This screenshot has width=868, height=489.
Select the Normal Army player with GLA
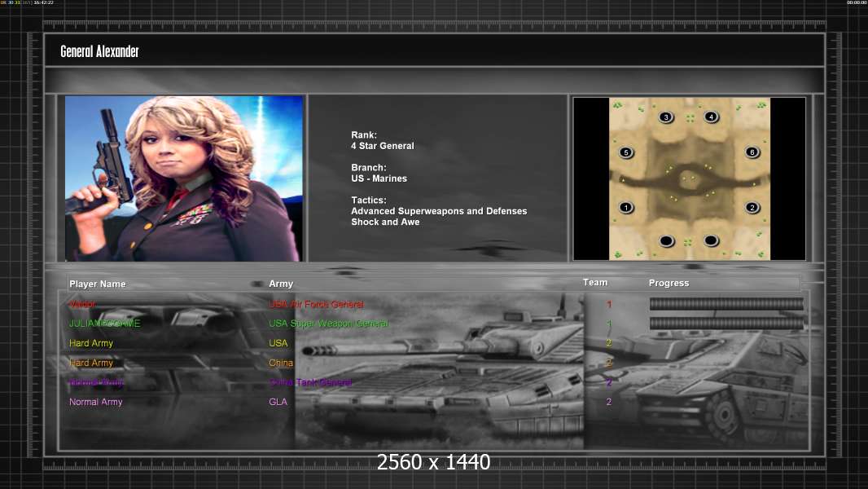click(96, 402)
